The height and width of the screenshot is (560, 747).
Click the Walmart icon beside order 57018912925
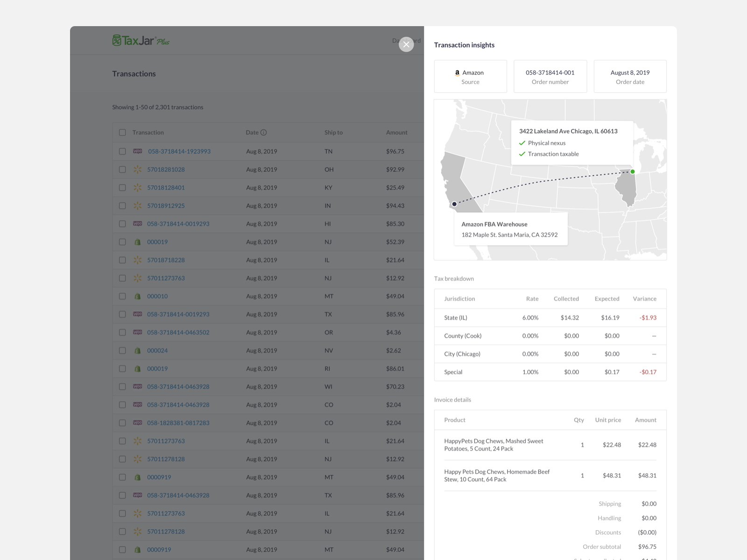point(138,205)
